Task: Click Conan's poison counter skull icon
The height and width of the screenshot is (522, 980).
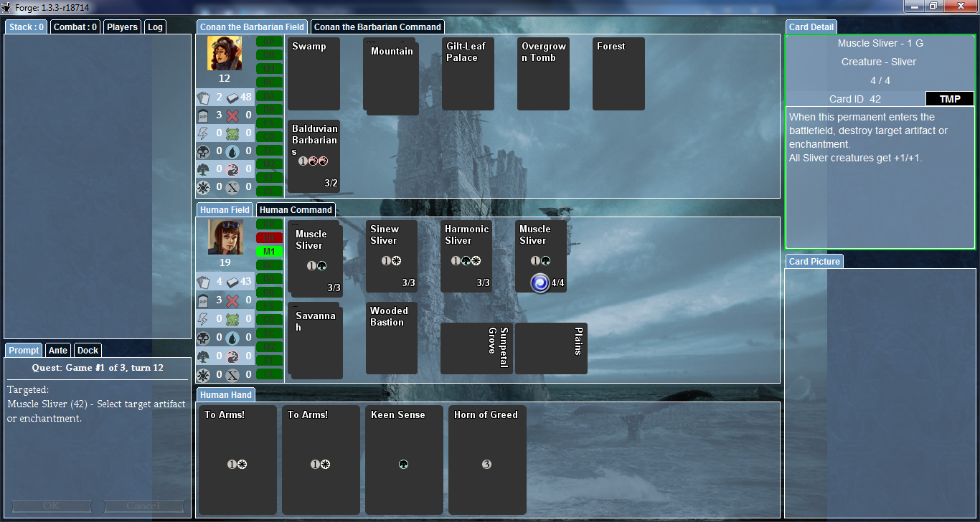Action: [232, 133]
